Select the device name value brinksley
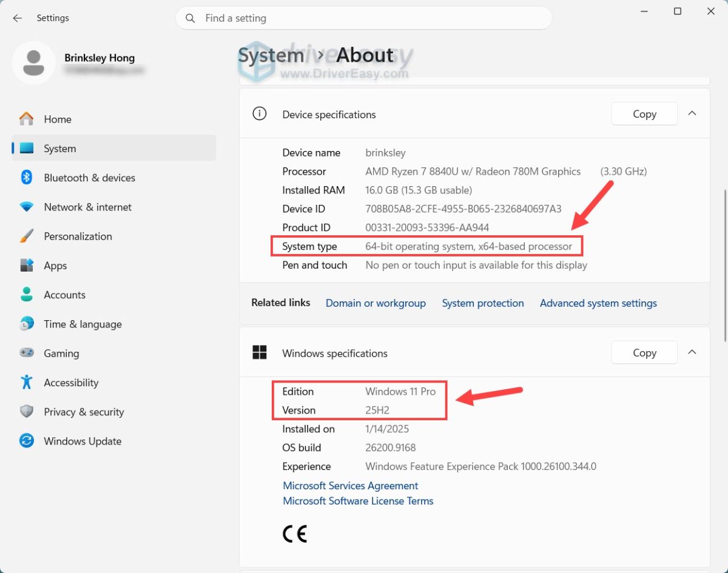This screenshot has height=573, width=728. coord(385,153)
